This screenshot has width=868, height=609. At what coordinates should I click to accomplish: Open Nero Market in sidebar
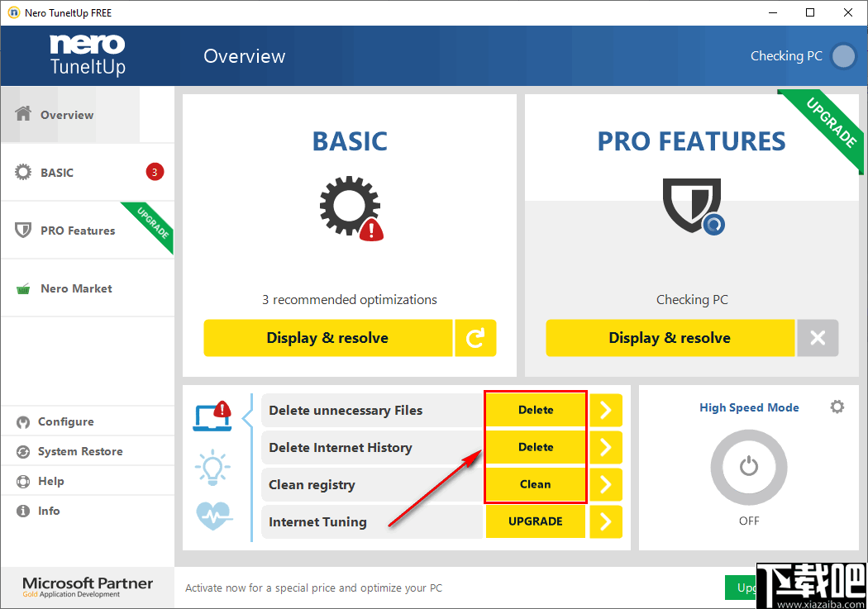pos(88,288)
